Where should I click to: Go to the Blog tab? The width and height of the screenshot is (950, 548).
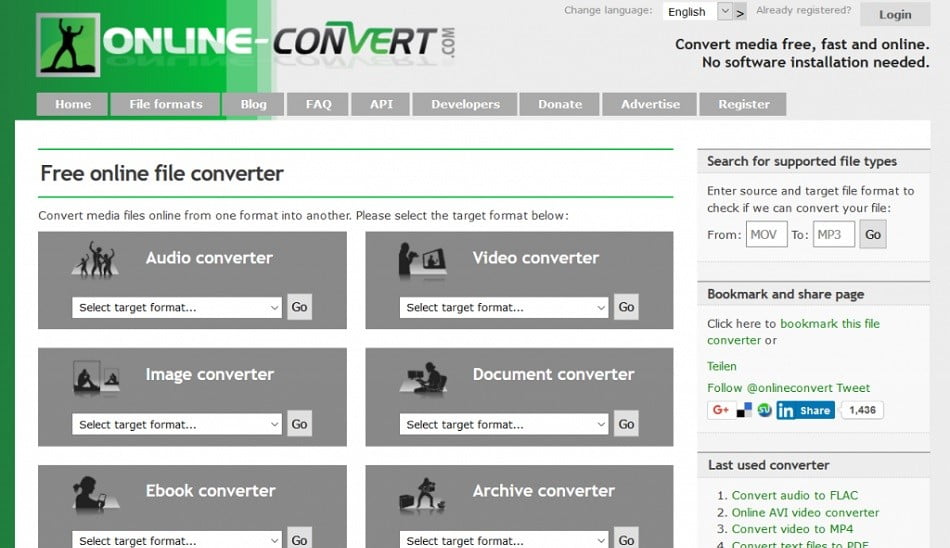point(253,104)
